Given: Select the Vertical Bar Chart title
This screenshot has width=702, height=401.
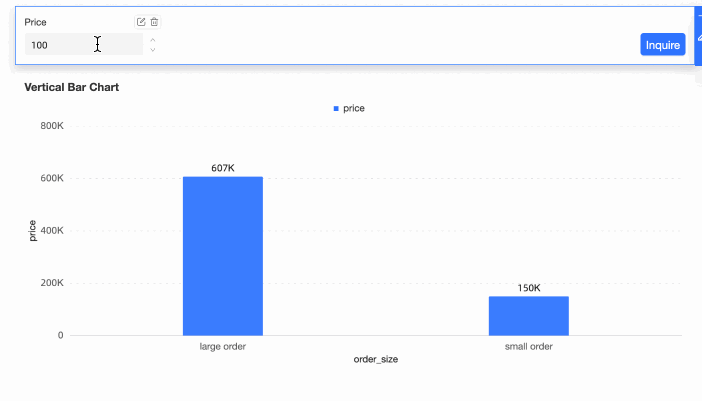Looking at the screenshot, I should (x=72, y=87).
